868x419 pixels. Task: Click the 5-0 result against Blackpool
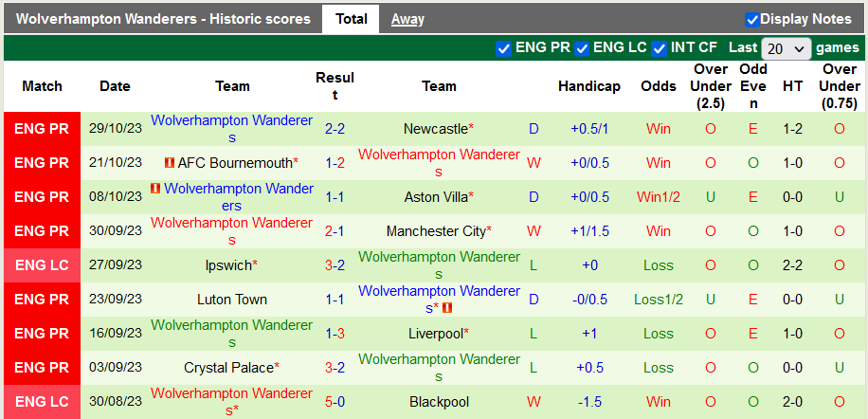(335, 402)
